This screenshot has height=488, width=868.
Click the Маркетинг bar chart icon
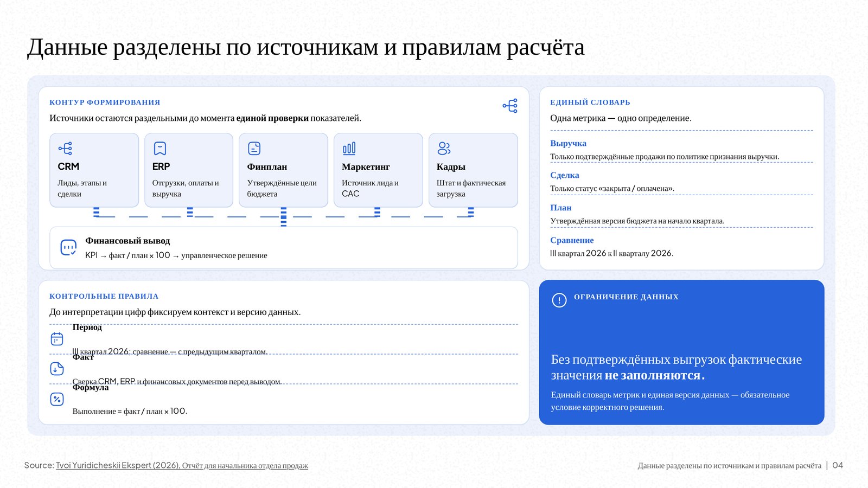(349, 148)
